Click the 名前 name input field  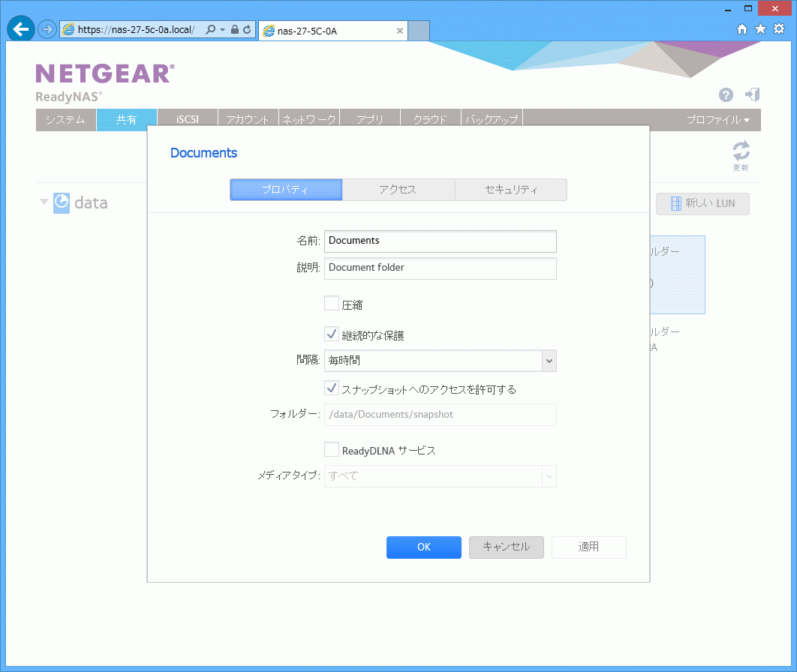point(441,241)
